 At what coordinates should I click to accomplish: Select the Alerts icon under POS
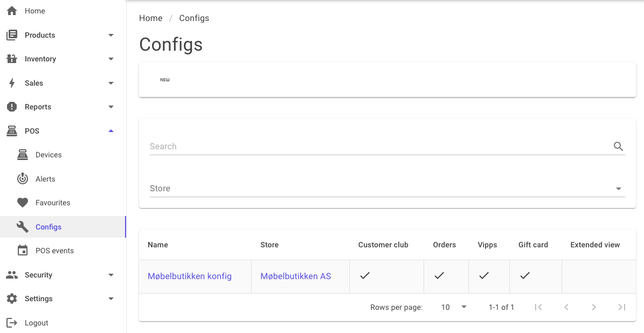click(23, 178)
